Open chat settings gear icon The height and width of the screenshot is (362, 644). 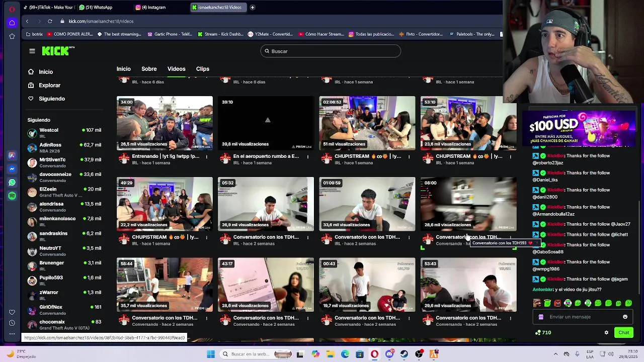(x=606, y=332)
